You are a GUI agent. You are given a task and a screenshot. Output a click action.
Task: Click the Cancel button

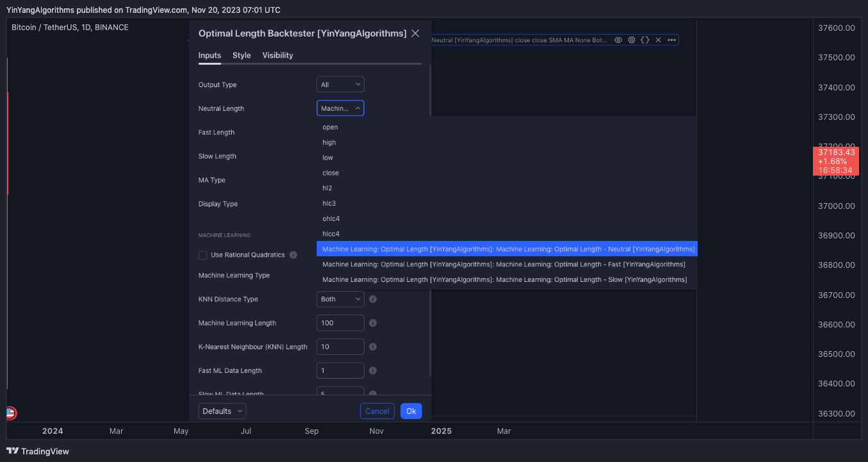377,411
